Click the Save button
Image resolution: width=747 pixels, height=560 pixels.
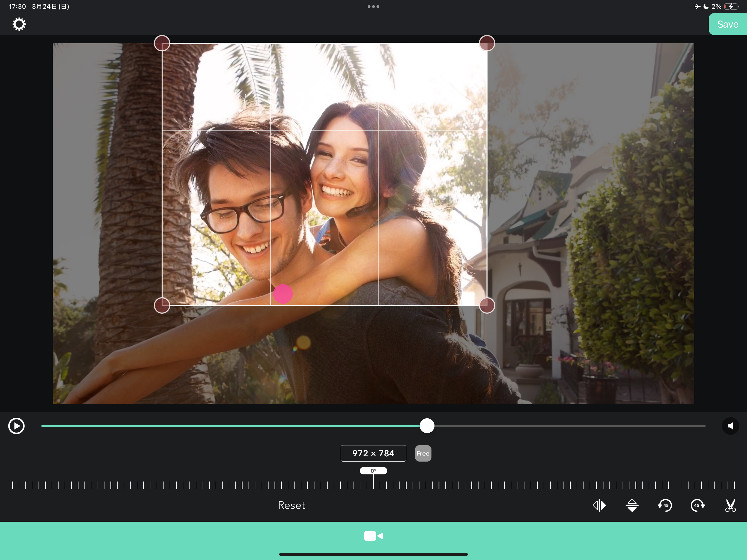pos(727,24)
